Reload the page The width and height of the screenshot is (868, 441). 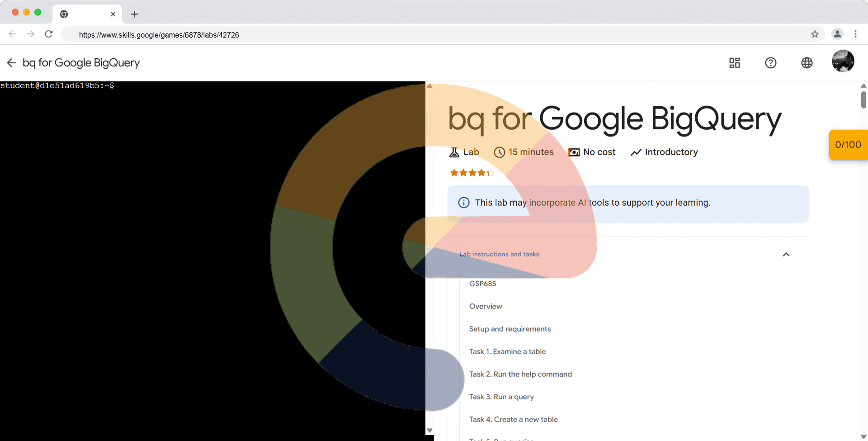pyautogui.click(x=49, y=34)
